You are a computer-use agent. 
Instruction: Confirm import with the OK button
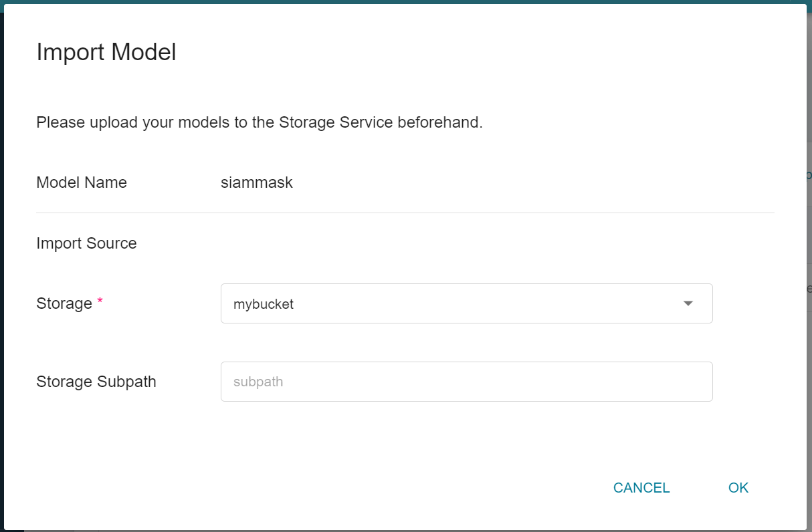pyautogui.click(x=738, y=488)
